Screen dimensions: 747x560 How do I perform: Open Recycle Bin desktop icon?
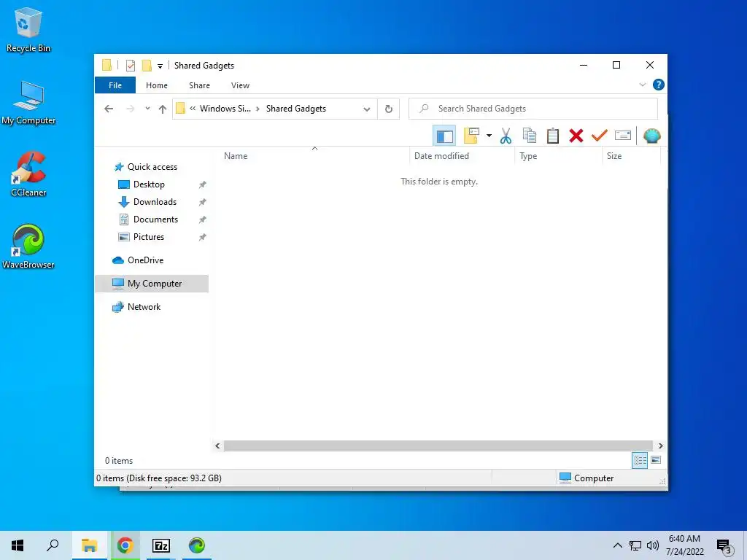(x=28, y=29)
